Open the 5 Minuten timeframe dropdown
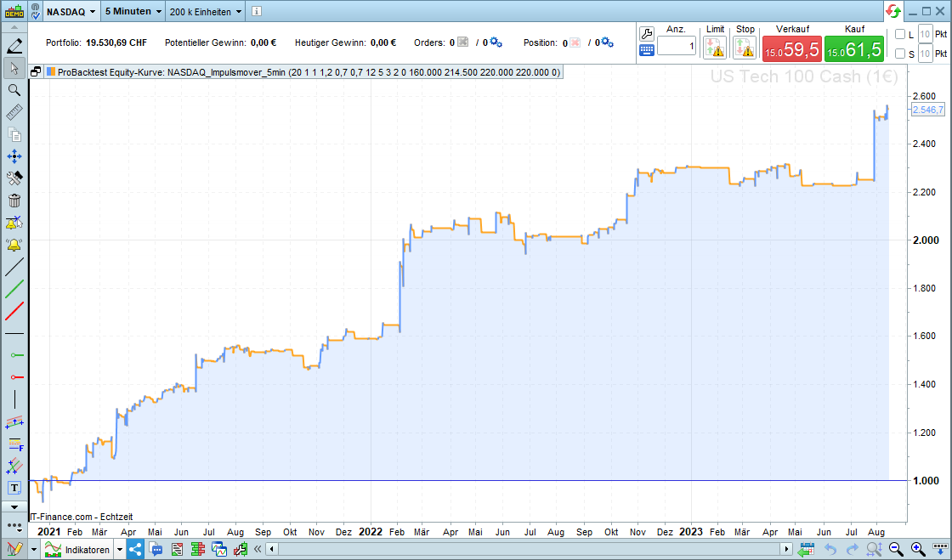 pos(133,12)
